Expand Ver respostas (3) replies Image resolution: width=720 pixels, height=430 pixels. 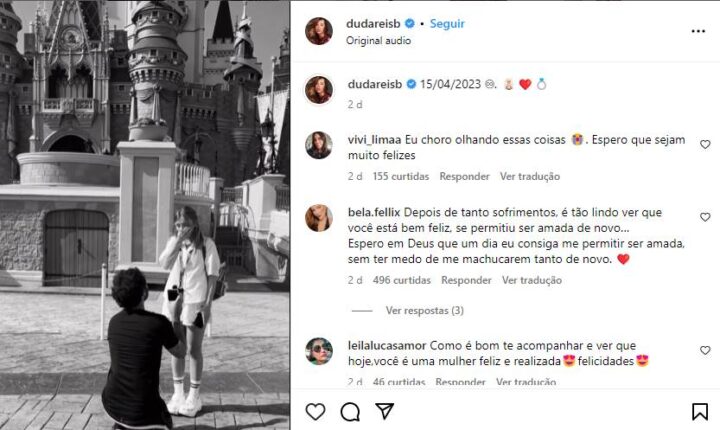(x=424, y=311)
